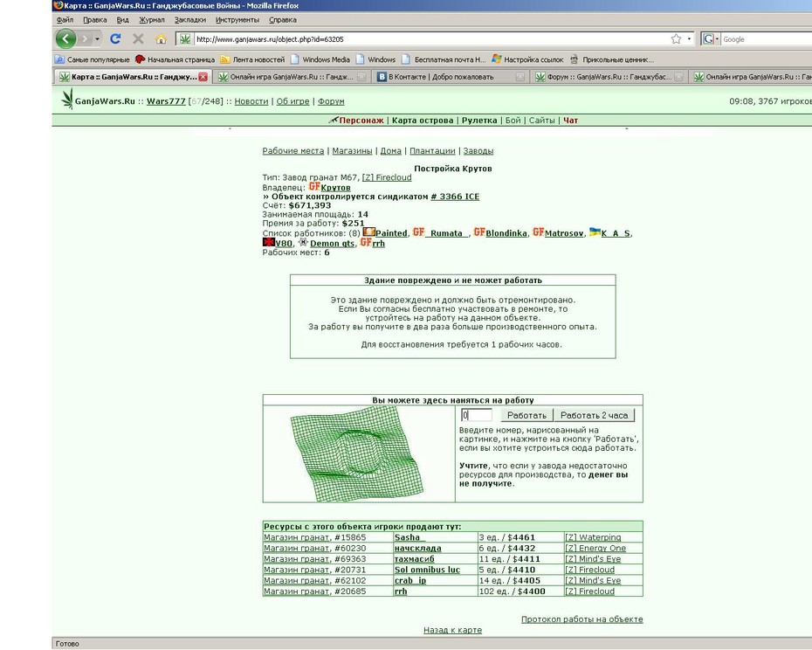Open the Windows Media bookmark
812x650 pixels.
(x=320, y=59)
